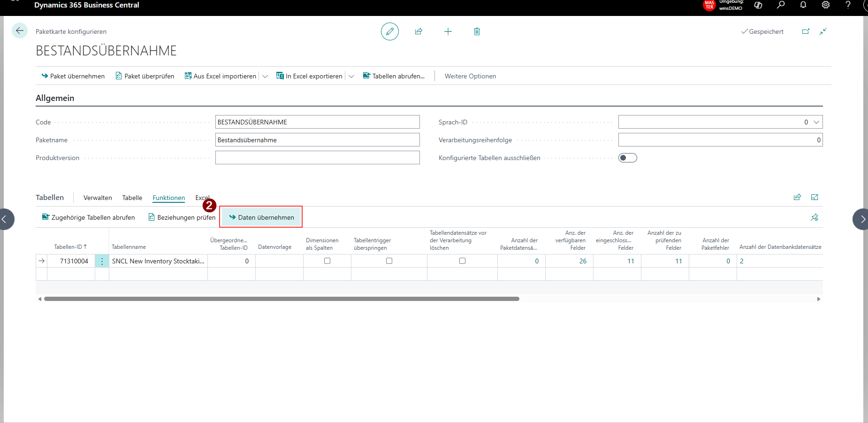Click Tabellen abrufen button
This screenshot has height=423, width=868.
point(394,76)
